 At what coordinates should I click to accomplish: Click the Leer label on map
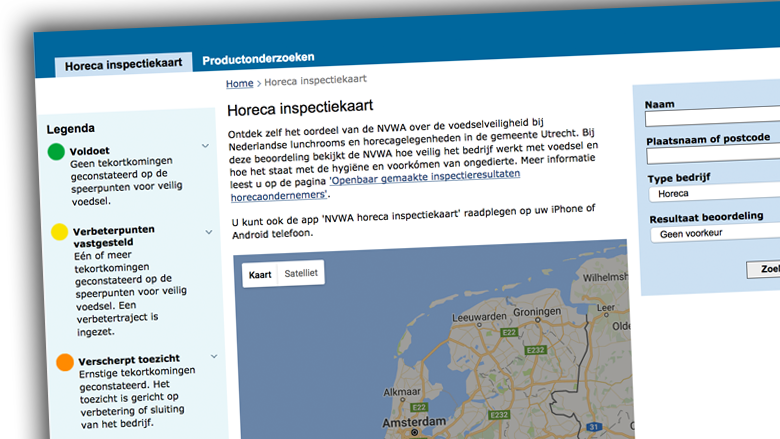tap(606, 307)
